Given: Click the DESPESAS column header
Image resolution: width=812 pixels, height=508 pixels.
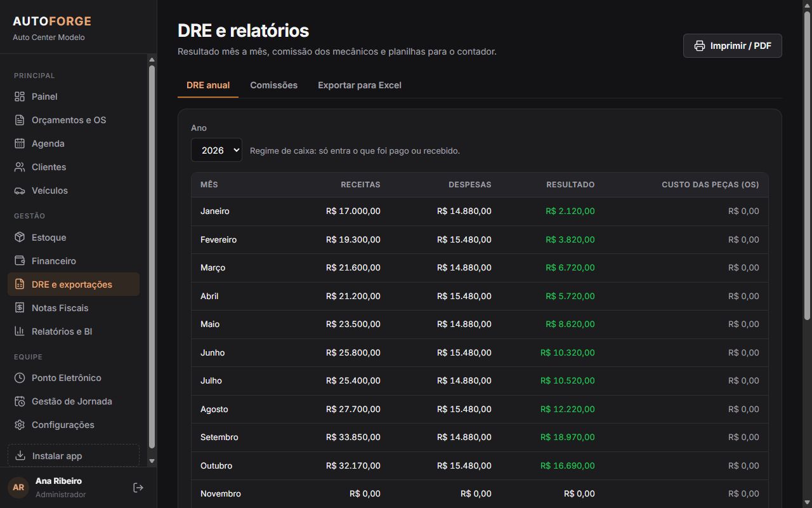Looking at the screenshot, I should tap(470, 185).
